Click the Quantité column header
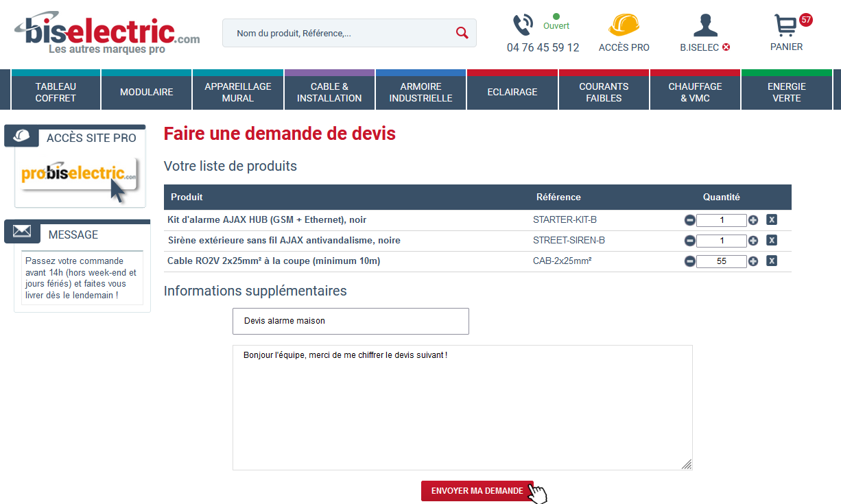 click(x=722, y=197)
